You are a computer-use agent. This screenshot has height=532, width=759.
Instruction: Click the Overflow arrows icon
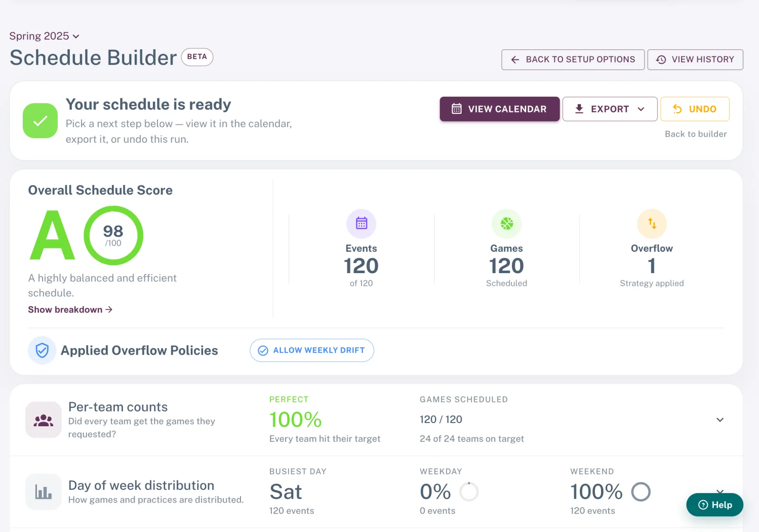[652, 223]
